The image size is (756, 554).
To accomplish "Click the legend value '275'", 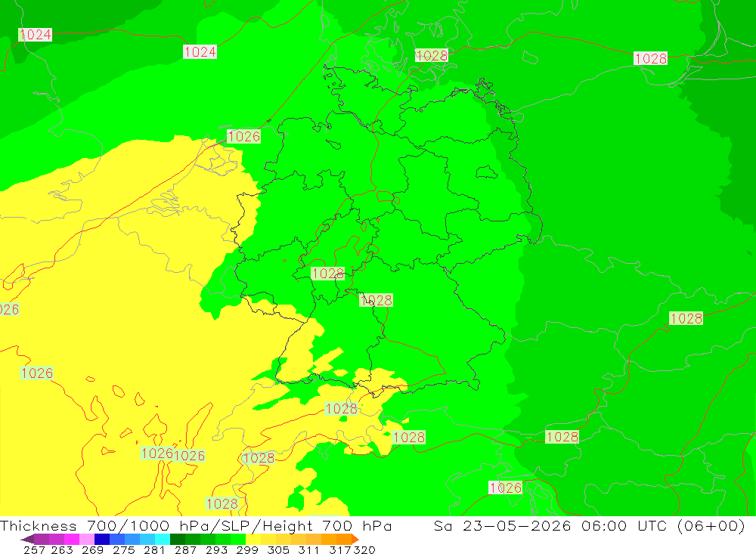I will coord(124,550).
